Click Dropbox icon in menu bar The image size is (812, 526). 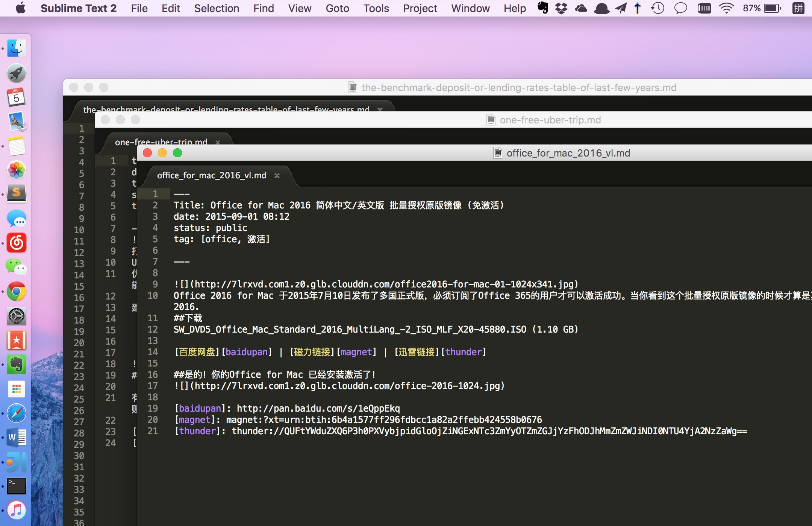(x=561, y=8)
